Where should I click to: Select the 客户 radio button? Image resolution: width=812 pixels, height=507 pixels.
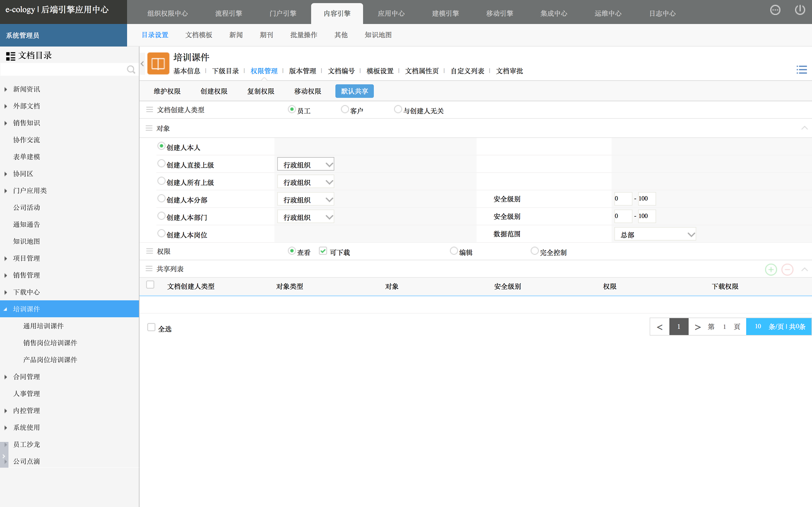(x=344, y=109)
